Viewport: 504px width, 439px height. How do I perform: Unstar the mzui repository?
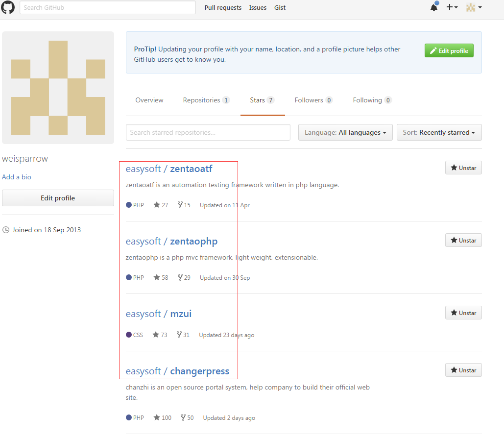click(463, 313)
